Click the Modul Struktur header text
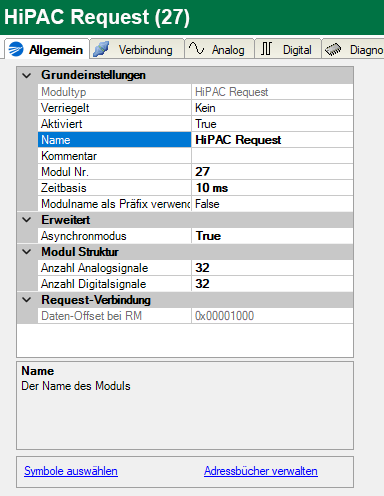This screenshot has width=384, height=496. point(80,252)
